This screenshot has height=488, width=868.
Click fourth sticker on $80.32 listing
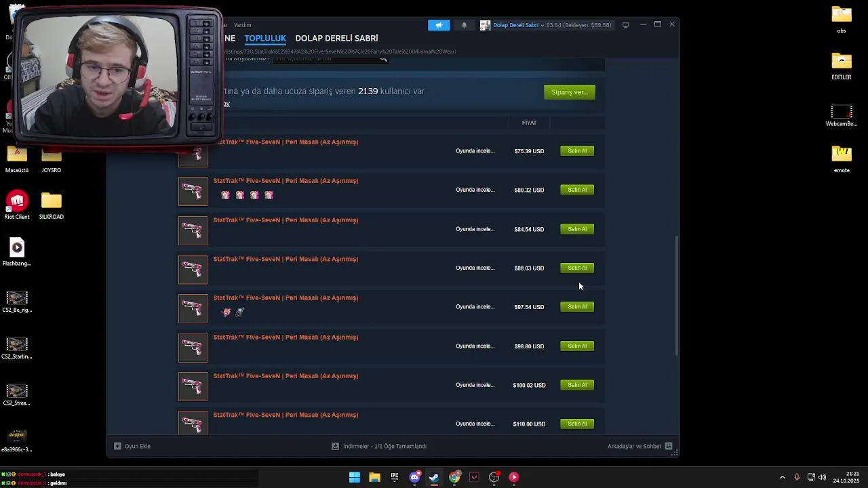pos(269,195)
